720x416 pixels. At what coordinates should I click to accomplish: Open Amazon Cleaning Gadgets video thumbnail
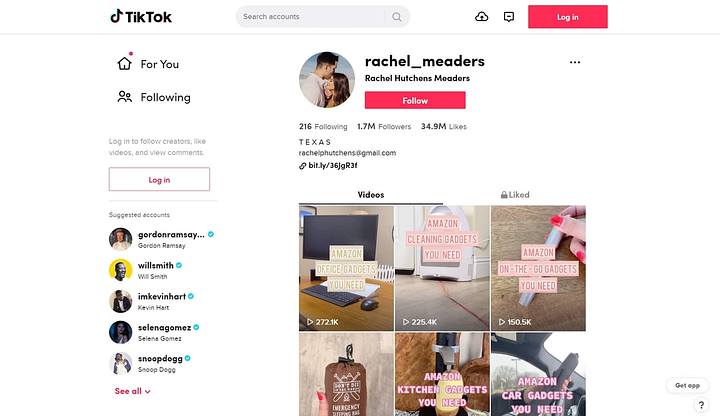pos(442,268)
